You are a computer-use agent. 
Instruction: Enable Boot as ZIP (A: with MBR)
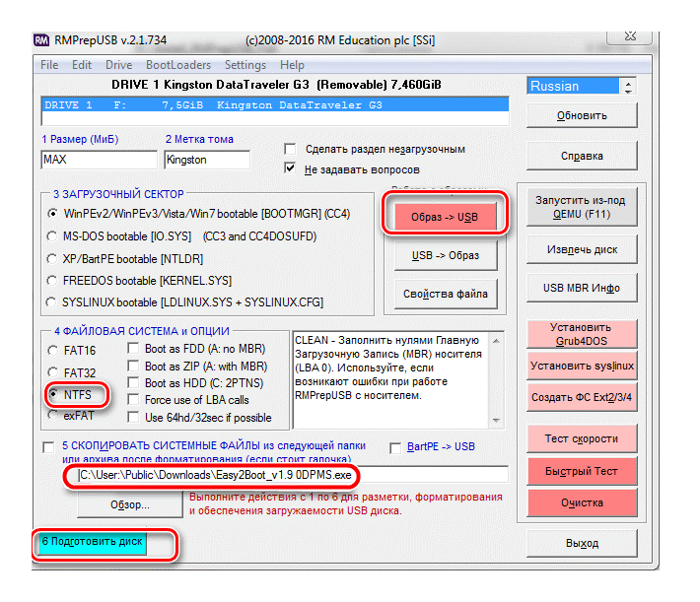point(133,366)
